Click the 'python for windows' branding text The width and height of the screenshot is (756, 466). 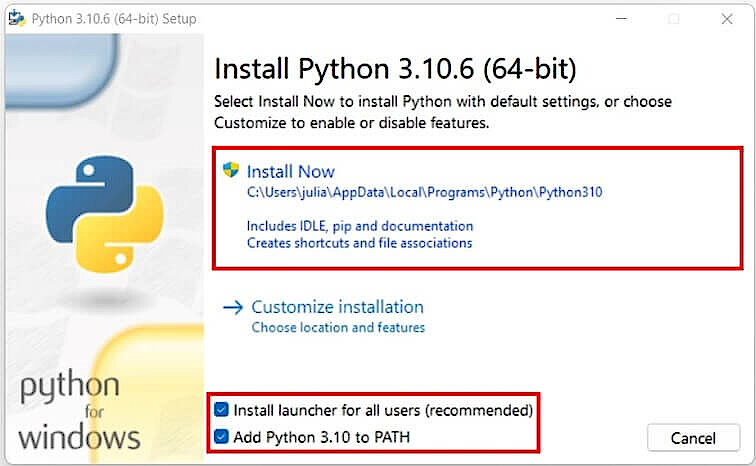tap(78, 410)
